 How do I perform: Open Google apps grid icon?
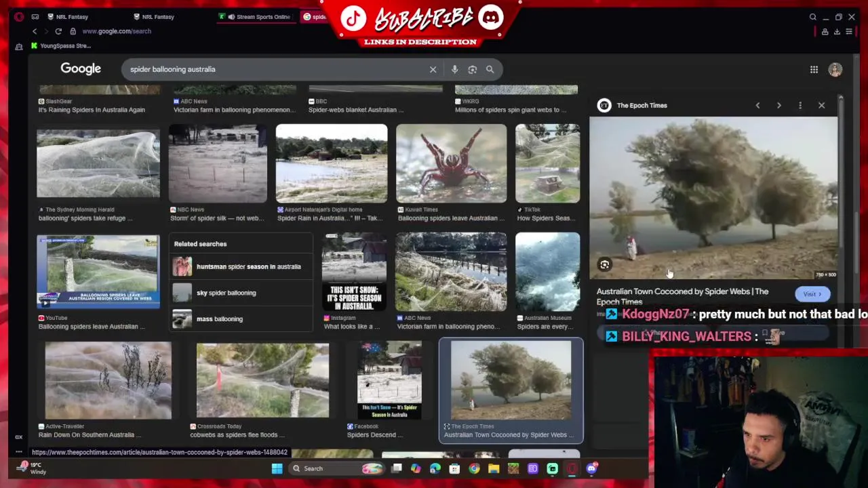814,69
